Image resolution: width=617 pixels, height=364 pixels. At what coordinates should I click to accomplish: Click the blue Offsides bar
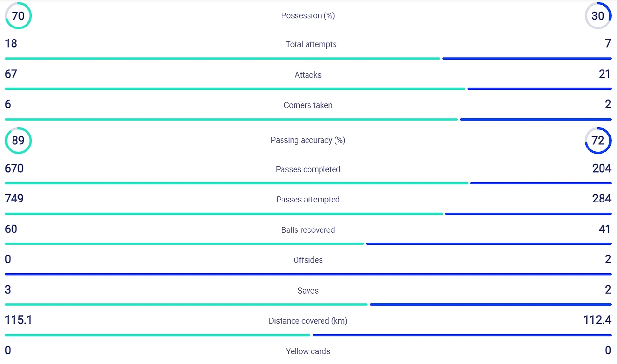pos(308,274)
